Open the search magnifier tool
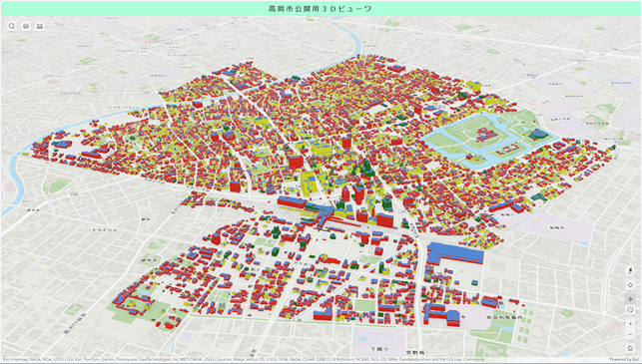The width and height of the screenshot is (642, 364). click(12, 26)
